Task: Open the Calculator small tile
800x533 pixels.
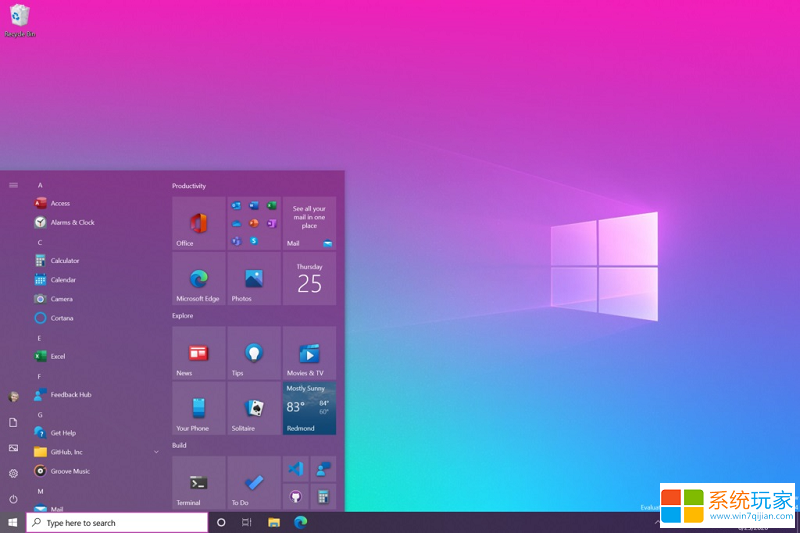Action: (x=323, y=496)
